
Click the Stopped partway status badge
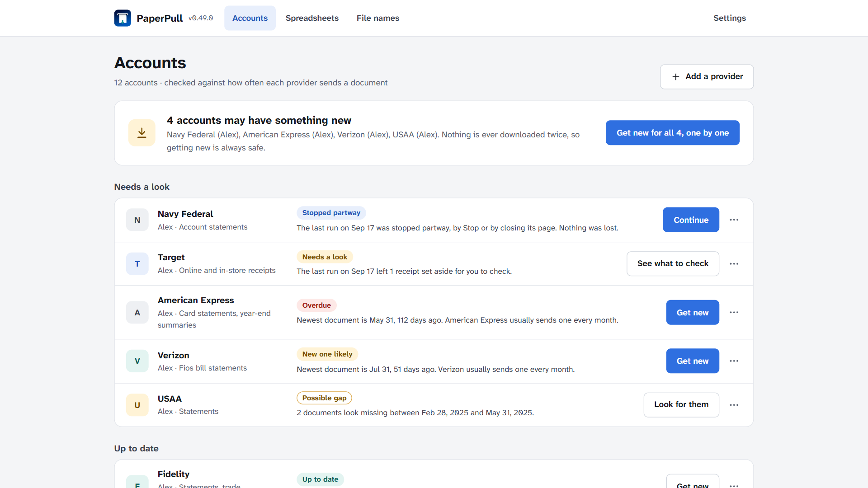coord(331,213)
